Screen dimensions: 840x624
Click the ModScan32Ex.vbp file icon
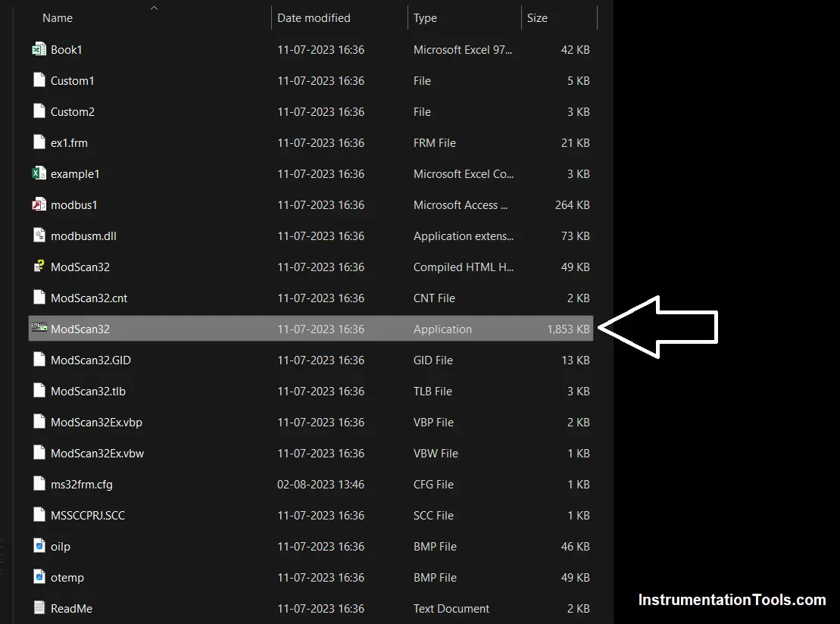(x=39, y=422)
